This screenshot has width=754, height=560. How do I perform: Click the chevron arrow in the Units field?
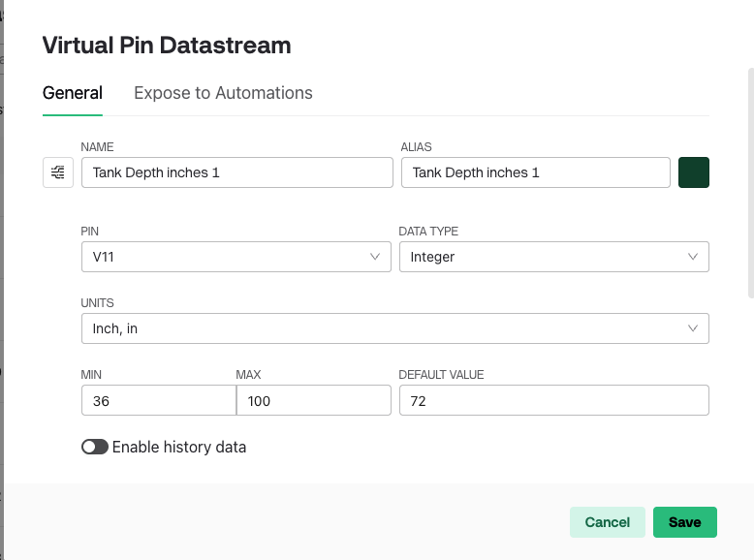(x=692, y=328)
